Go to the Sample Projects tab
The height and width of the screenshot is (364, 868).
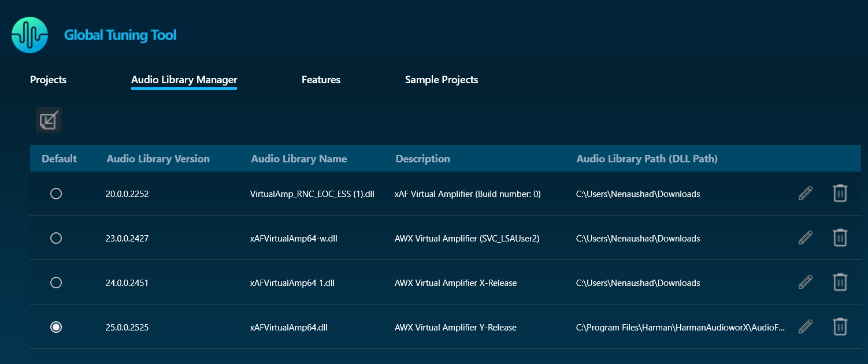442,80
